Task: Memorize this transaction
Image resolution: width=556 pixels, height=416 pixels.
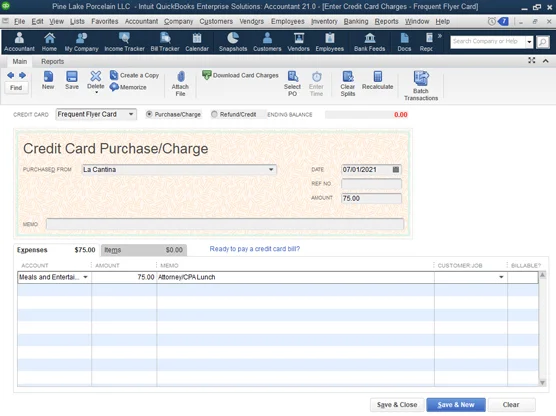Action: pos(128,87)
